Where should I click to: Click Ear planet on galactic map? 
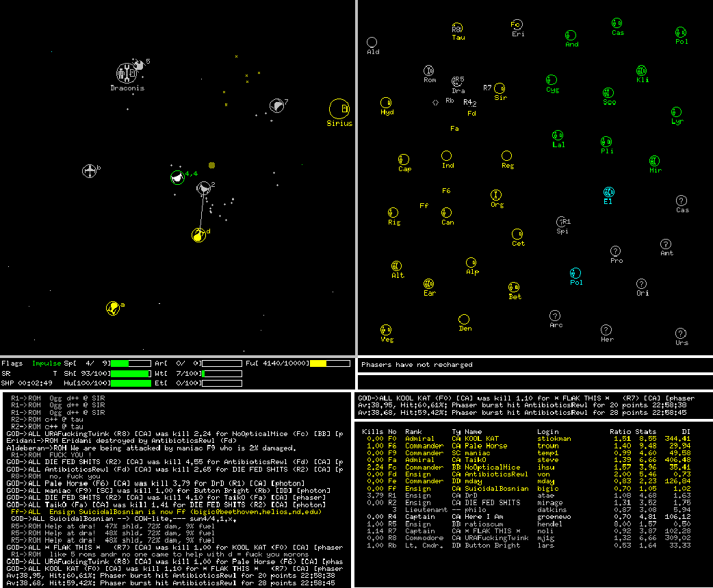pyautogui.click(x=429, y=284)
